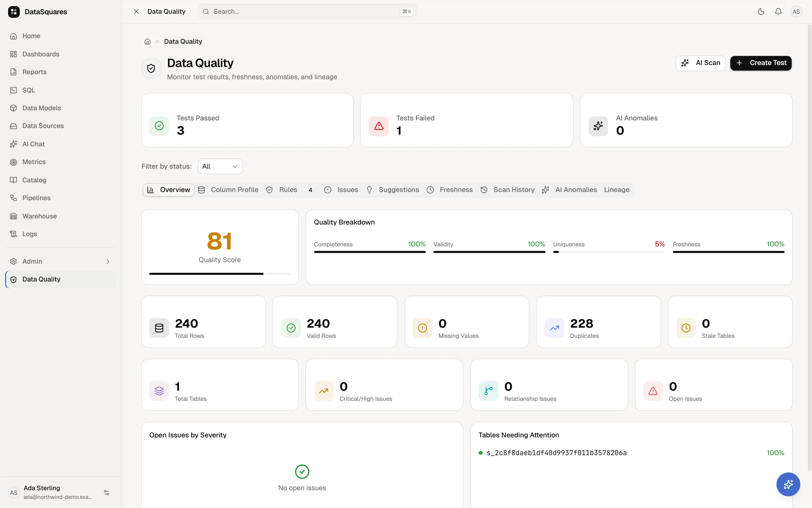This screenshot has width=812, height=508.
Task: Expand the Admin section chevron
Action: [x=108, y=261]
